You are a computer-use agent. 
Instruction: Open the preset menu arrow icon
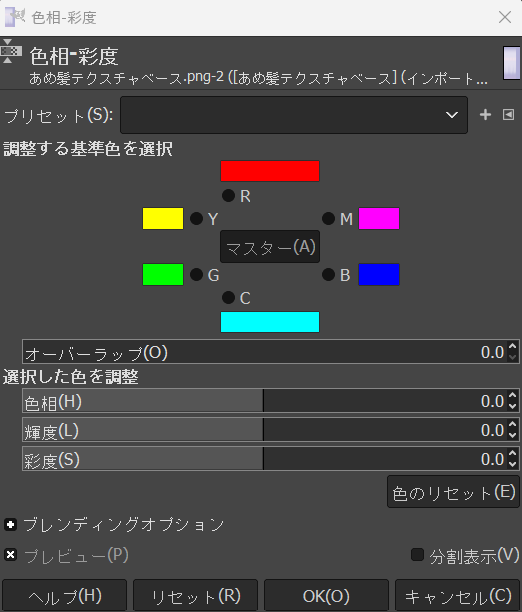pyautogui.click(x=508, y=115)
